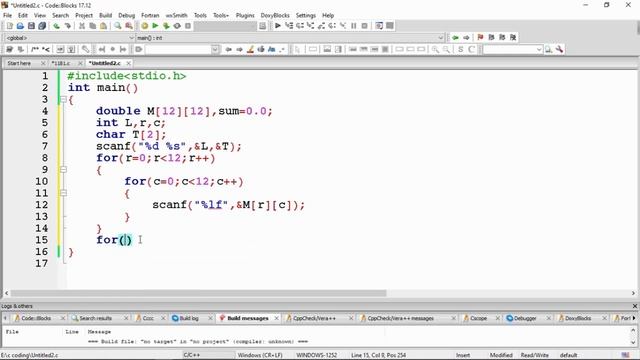Collapse fold marker at line 9

click(63, 169)
